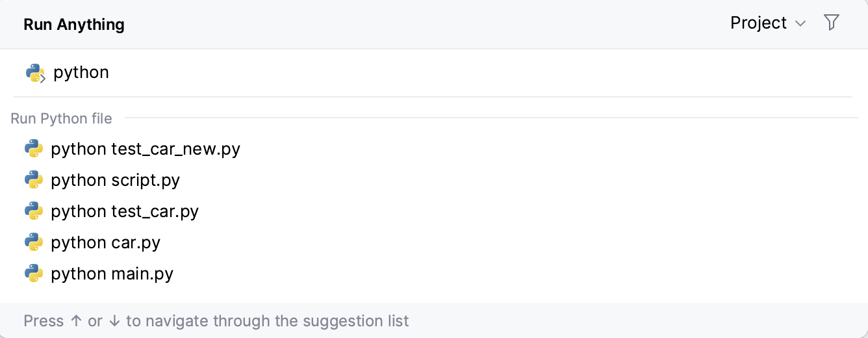The image size is (868, 338).
Task: Click Python icon beside test_car_new.py
Action: click(x=34, y=149)
